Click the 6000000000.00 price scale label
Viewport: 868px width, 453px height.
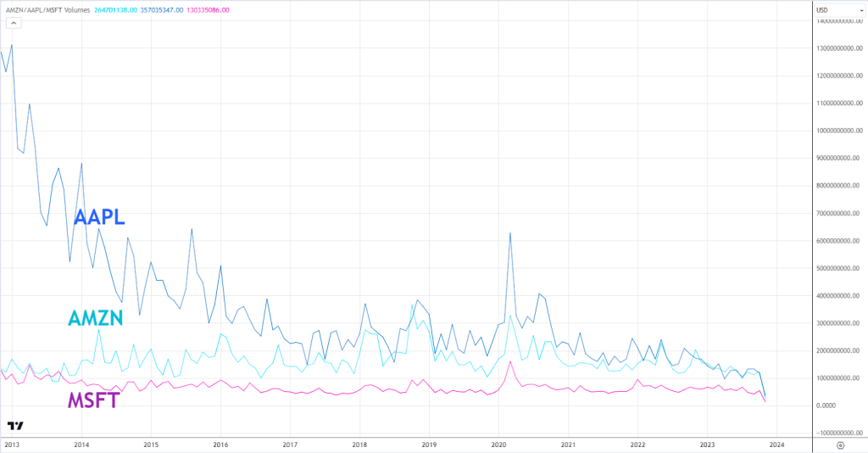[x=840, y=241]
